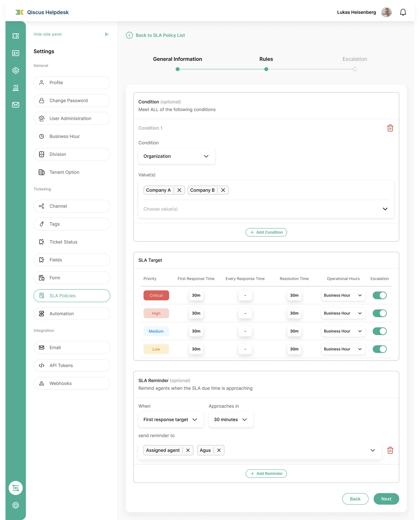Screen dimensions: 420x520
Task: Click the Critical first response time field
Action: tap(196, 295)
